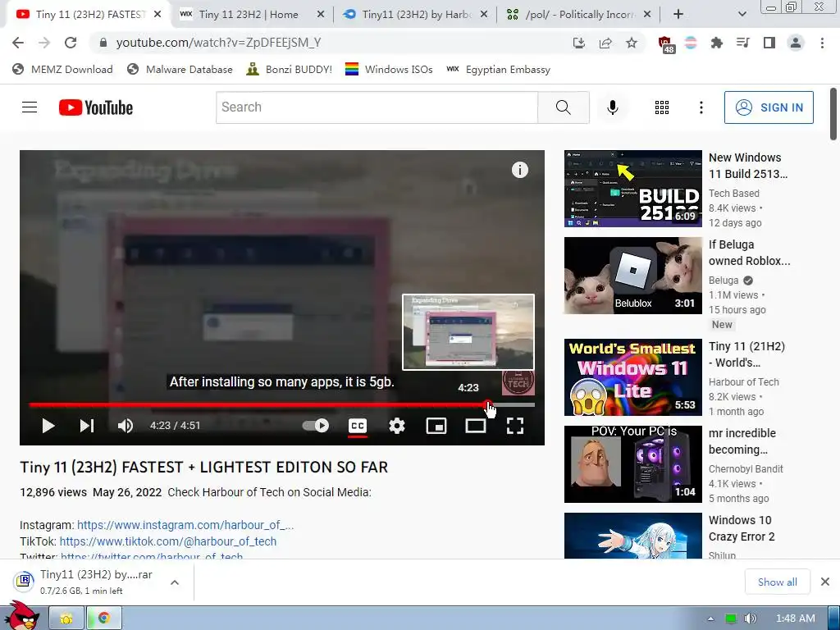Open the Chrome profile avatar

[x=796, y=43]
